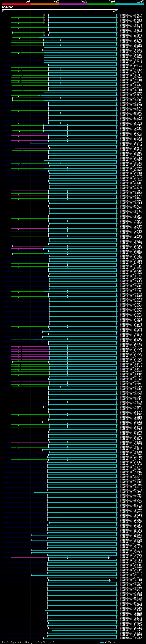Select the UniRef100_O64448 label

(x=131, y=326)
